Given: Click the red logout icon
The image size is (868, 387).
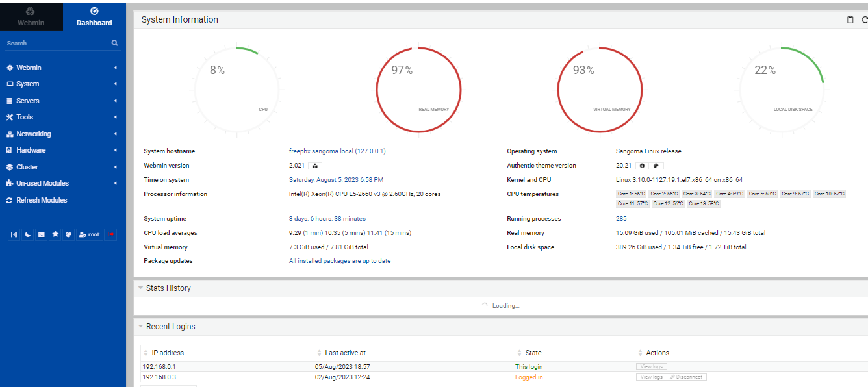Looking at the screenshot, I should point(110,234).
